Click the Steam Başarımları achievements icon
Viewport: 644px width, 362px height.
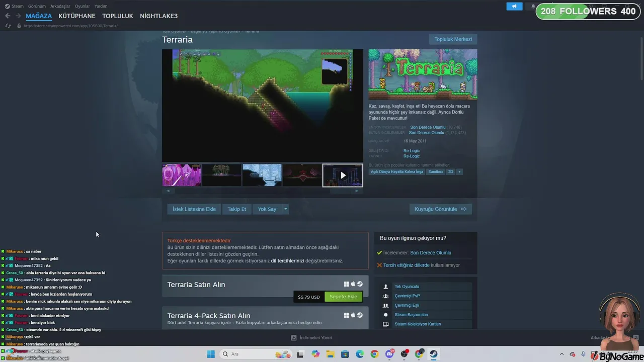[386, 315]
